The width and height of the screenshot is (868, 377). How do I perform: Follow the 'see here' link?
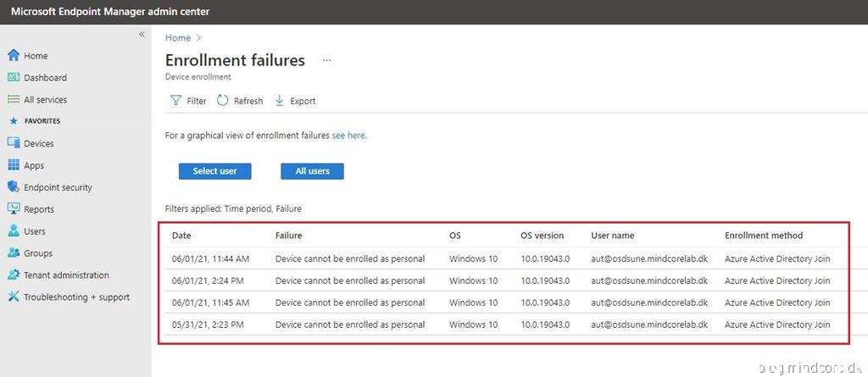click(x=348, y=136)
